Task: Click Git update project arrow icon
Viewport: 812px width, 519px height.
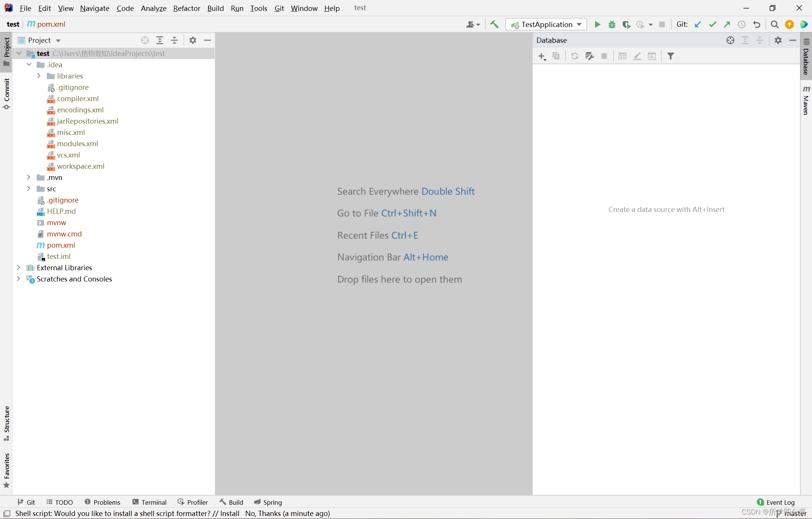Action: point(698,24)
